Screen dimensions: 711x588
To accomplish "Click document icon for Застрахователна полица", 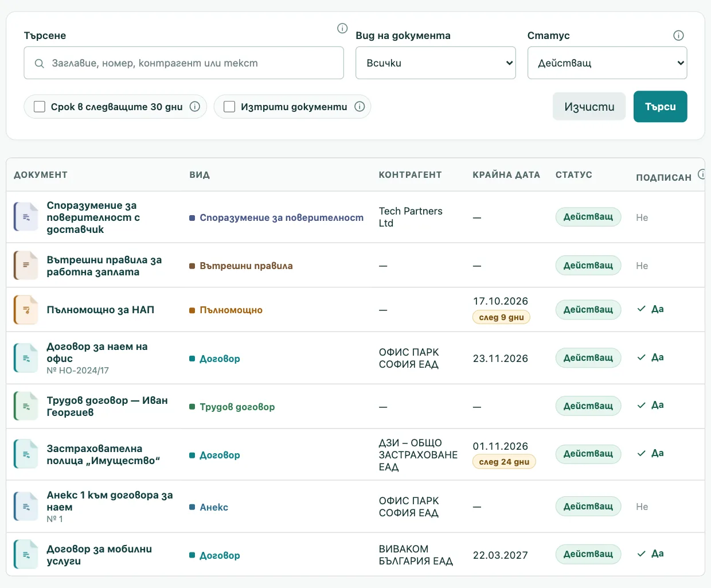I will pos(26,454).
